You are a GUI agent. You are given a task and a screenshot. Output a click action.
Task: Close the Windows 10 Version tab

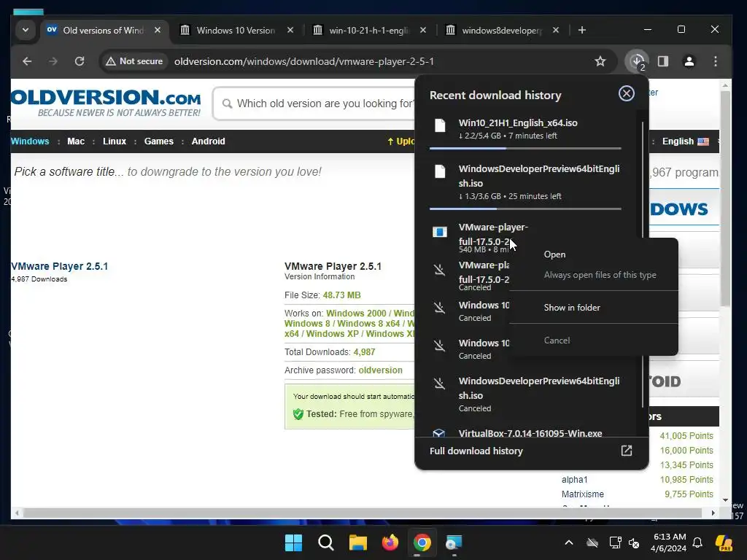coord(290,30)
